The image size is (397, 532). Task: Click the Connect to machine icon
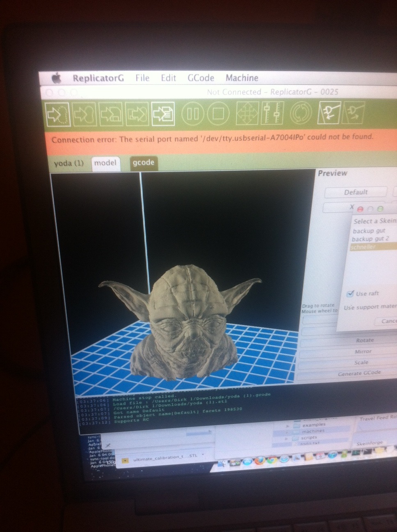coord(329,113)
